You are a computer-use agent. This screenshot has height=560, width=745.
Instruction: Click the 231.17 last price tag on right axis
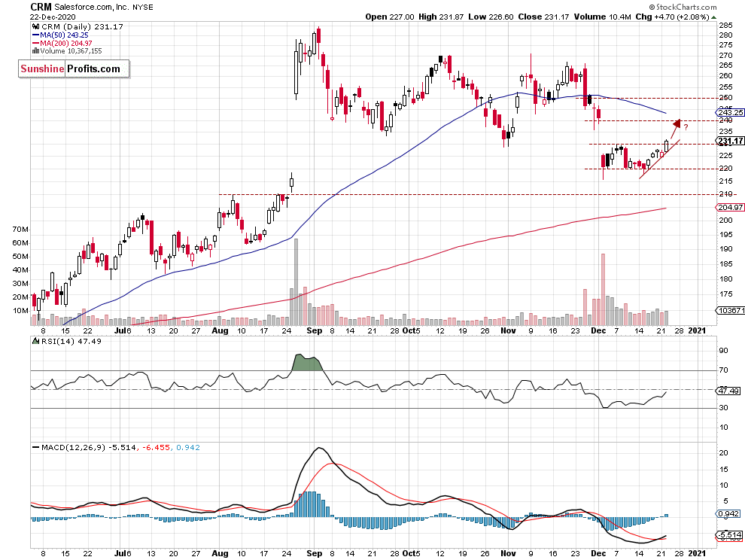pos(730,141)
